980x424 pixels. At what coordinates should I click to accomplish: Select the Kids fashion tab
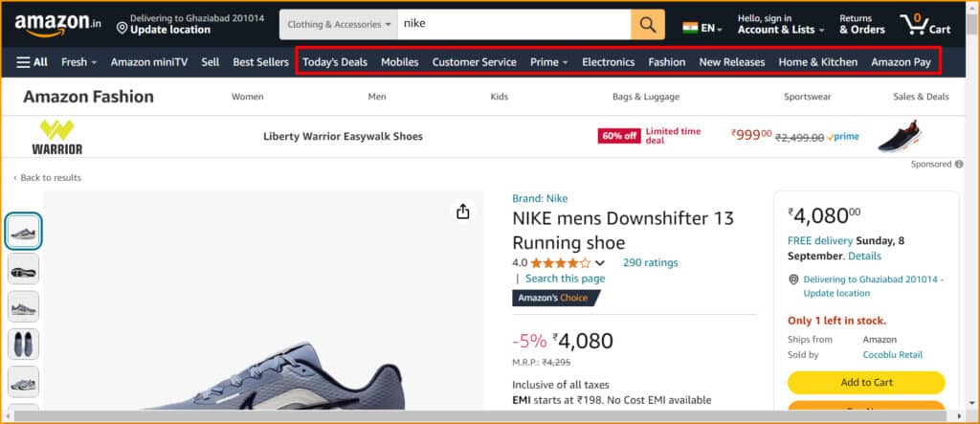(x=500, y=97)
